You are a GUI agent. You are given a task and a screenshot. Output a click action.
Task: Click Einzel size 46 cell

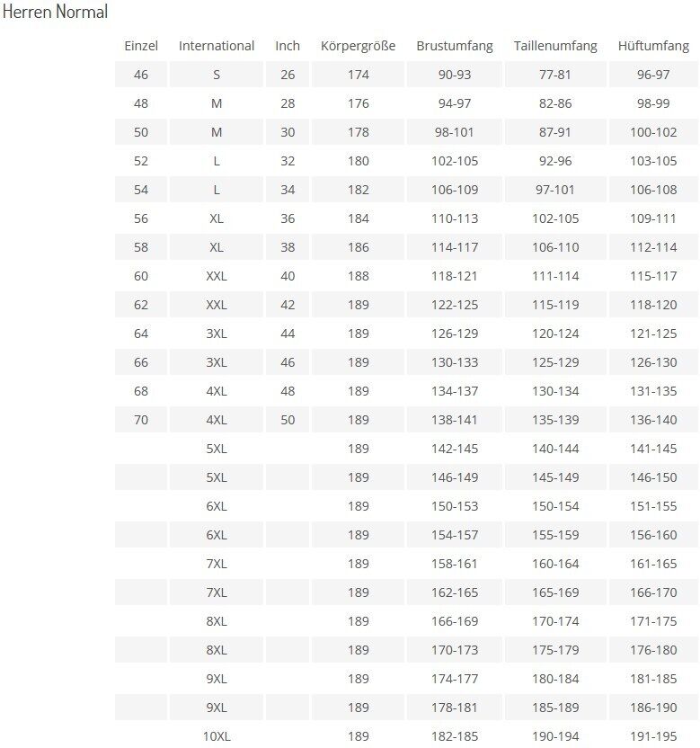(141, 75)
